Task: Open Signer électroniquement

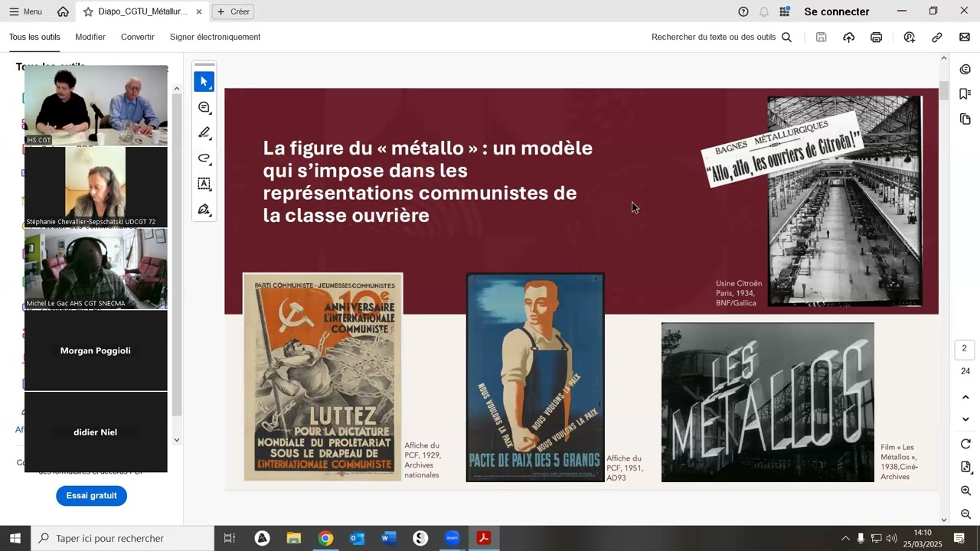Action: [x=215, y=37]
